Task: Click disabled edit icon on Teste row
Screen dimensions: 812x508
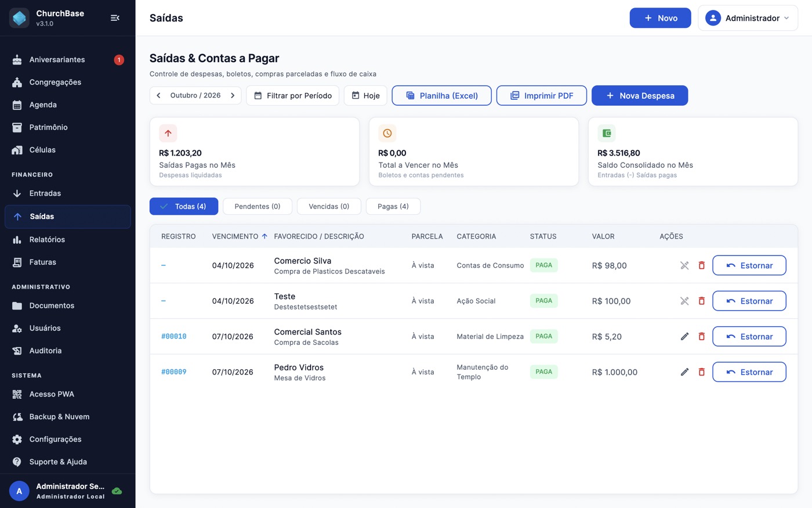Action: click(x=684, y=301)
